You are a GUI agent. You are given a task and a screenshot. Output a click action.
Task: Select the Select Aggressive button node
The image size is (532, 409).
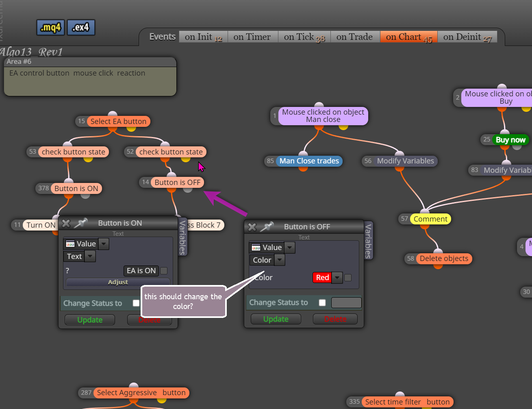point(141,393)
